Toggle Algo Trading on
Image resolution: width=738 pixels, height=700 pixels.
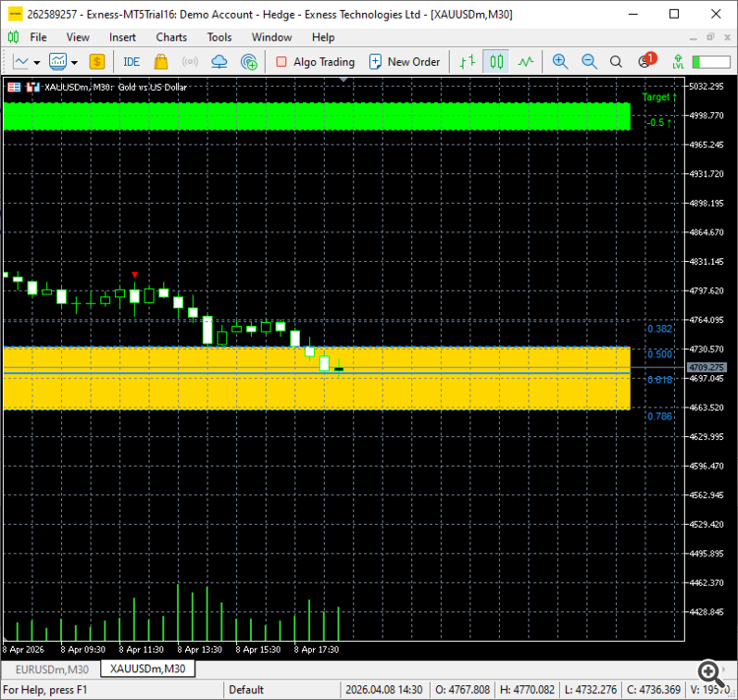tap(315, 62)
